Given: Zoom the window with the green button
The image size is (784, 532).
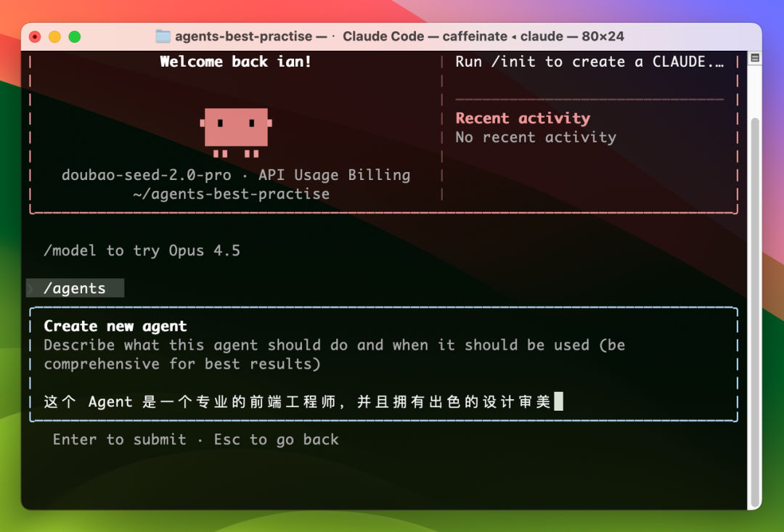Looking at the screenshot, I should (x=75, y=37).
